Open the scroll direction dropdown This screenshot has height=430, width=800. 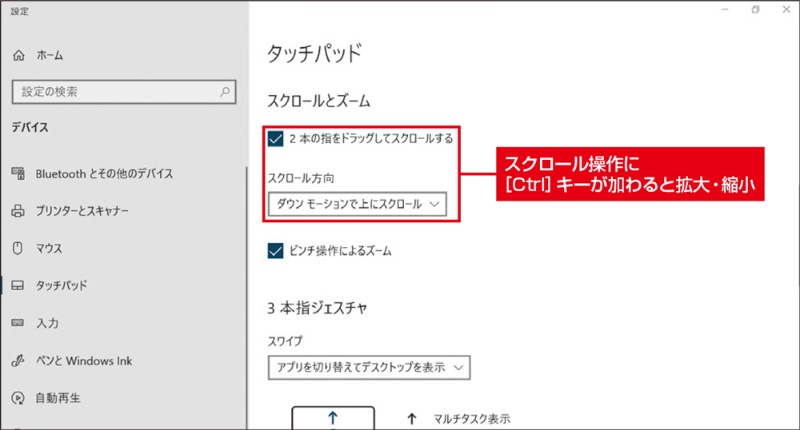tap(357, 204)
